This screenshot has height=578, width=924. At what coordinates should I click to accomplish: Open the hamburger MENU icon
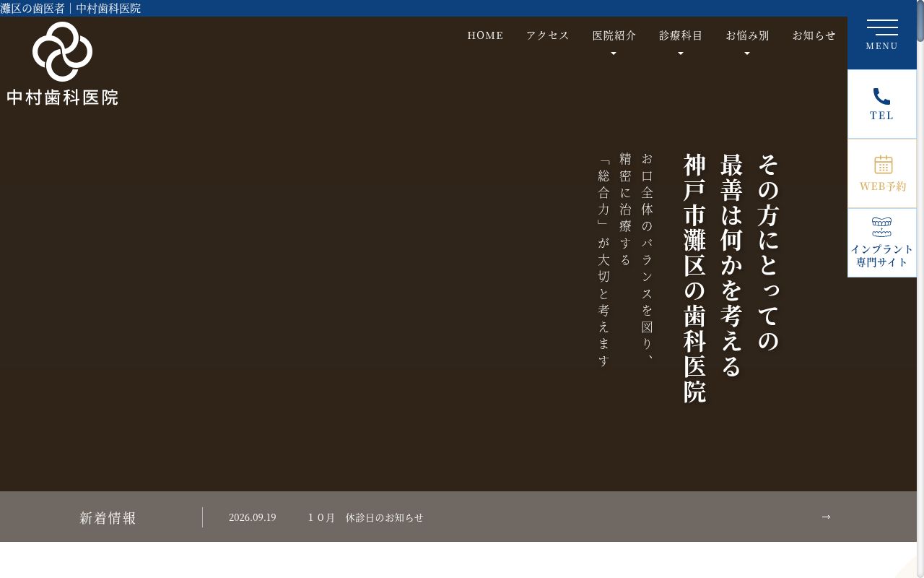[882, 27]
